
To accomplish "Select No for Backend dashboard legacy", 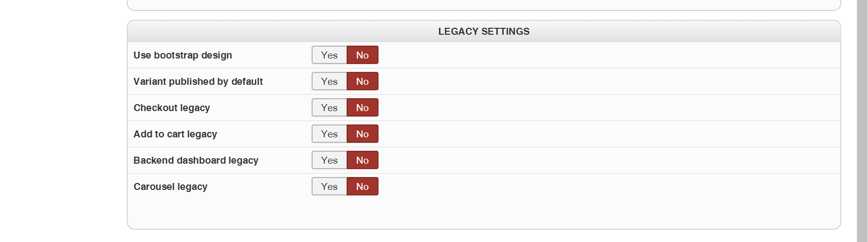I will [x=362, y=160].
